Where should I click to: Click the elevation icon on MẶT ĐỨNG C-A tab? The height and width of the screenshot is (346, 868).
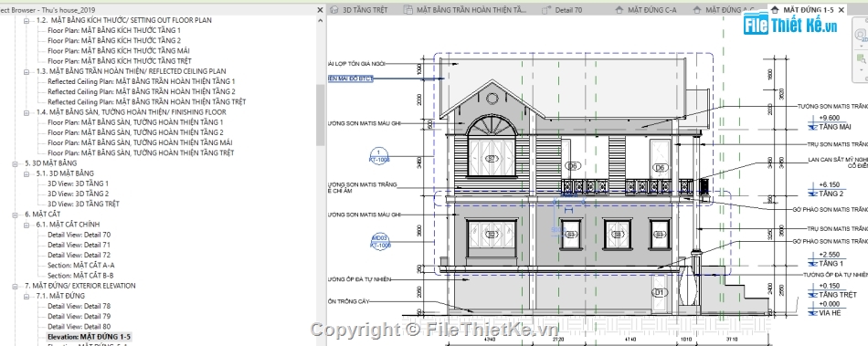pyautogui.click(x=619, y=10)
